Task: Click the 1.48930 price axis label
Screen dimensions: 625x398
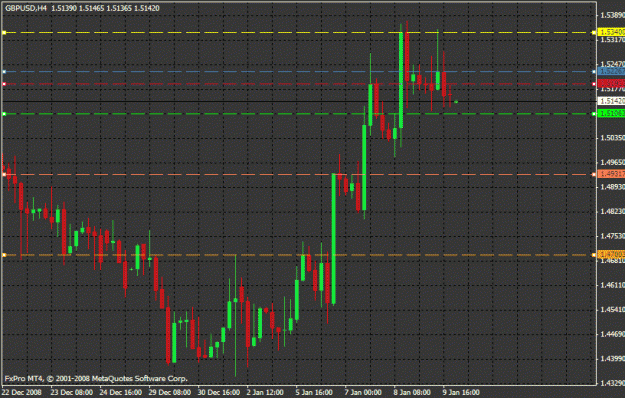Action: [x=612, y=187]
